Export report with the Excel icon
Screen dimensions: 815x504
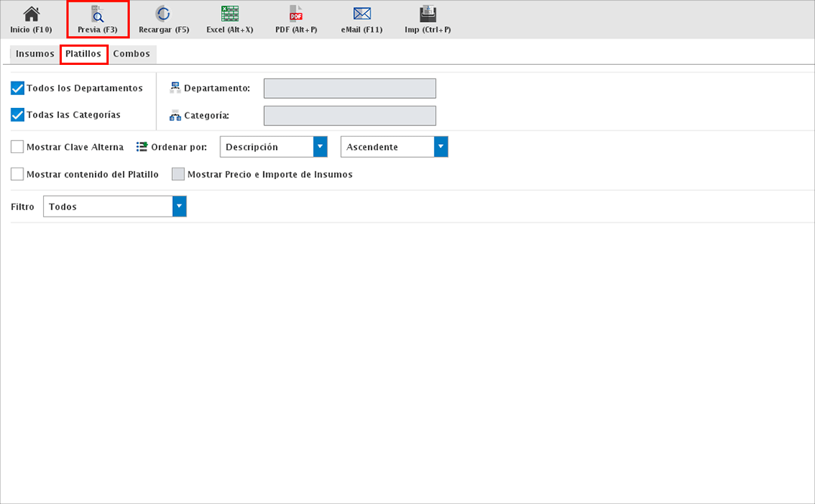pos(229,14)
